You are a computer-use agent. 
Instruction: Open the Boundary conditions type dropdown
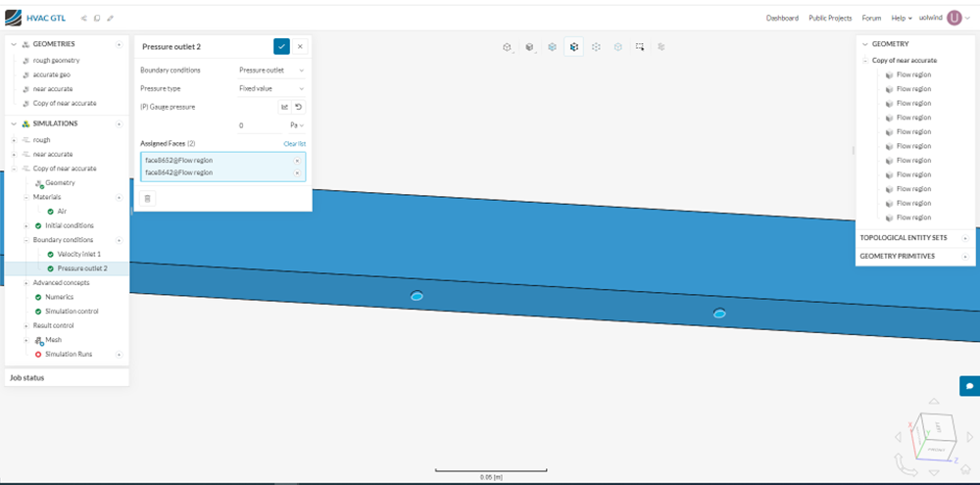(x=271, y=70)
